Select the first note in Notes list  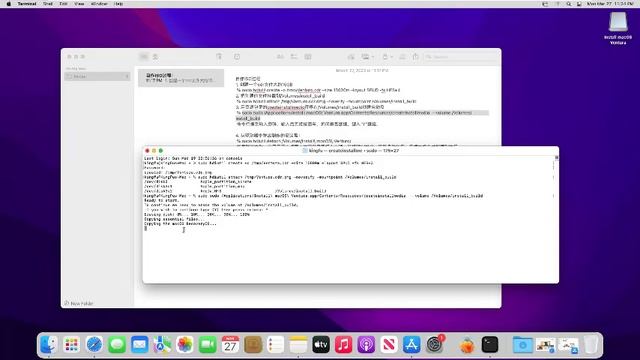click(x=181, y=78)
